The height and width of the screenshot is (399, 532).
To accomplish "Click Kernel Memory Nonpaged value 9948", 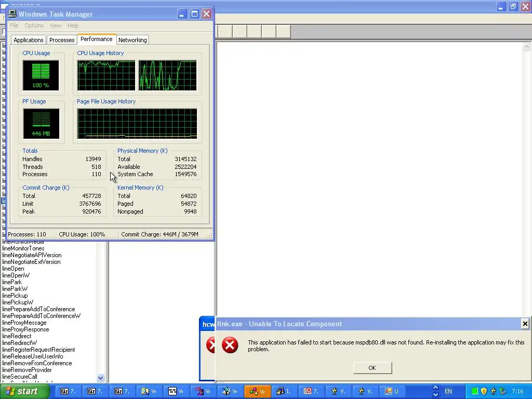I will point(190,211).
